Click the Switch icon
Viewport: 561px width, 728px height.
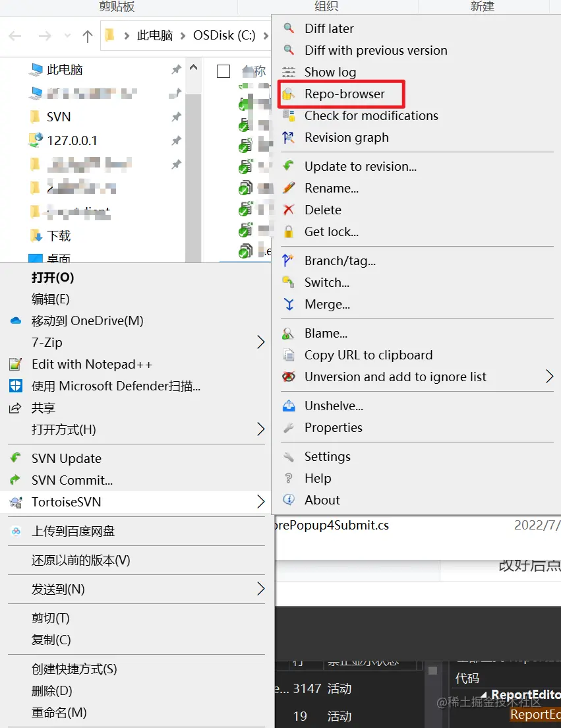289,282
